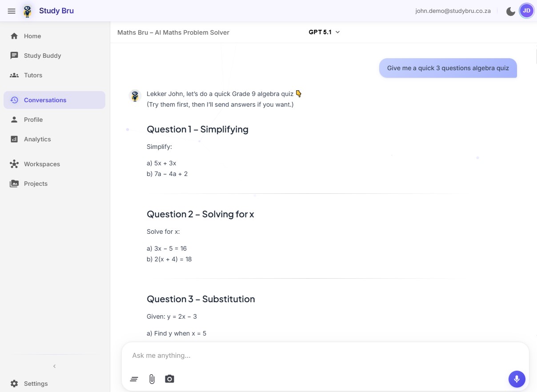
Task: Attach a file using the paperclip icon
Action: point(152,379)
